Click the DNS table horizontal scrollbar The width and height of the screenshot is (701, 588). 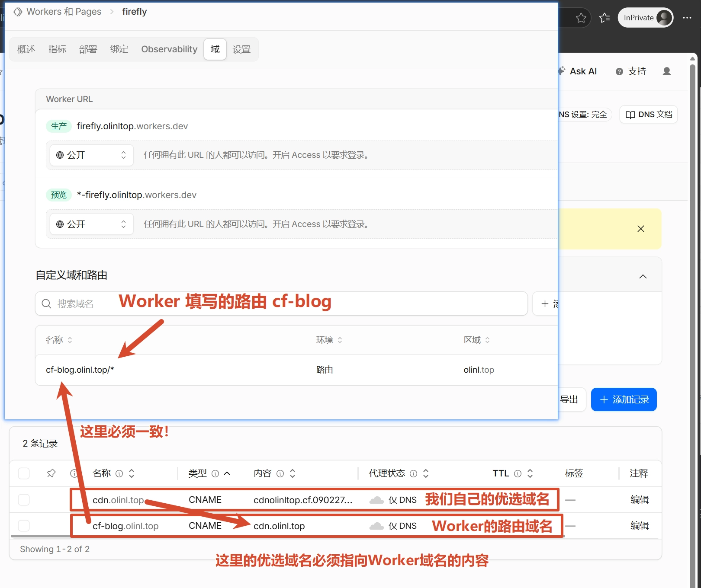tap(287, 537)
